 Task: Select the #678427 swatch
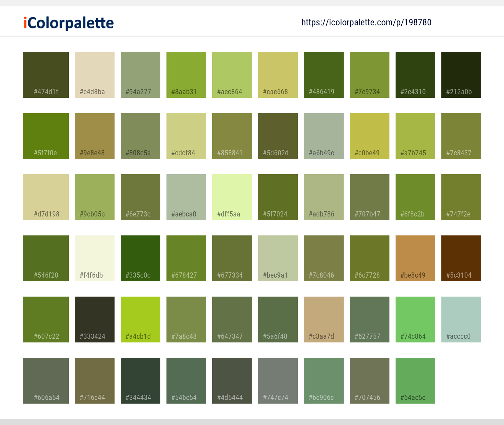(186, 258)
